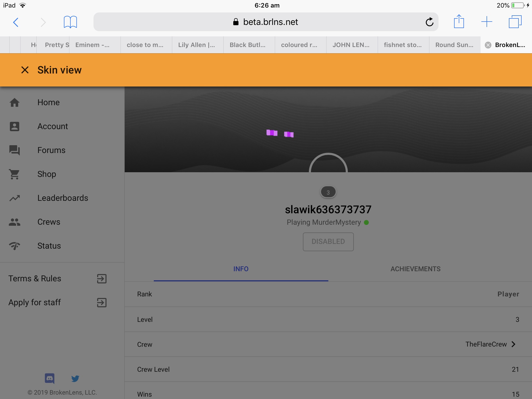Open the Twitter bird icon
Image resolution: width=532 pixels, height=399 pixels.
[75, 378]
